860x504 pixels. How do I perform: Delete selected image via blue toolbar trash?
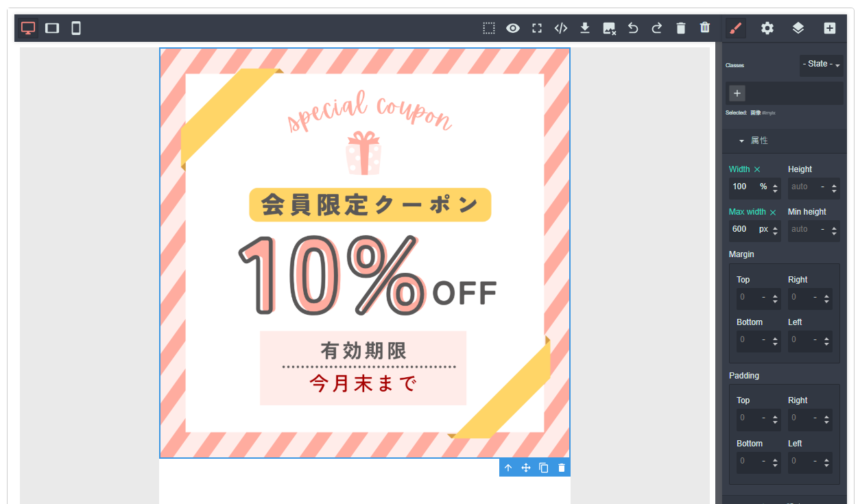point(562,468)
